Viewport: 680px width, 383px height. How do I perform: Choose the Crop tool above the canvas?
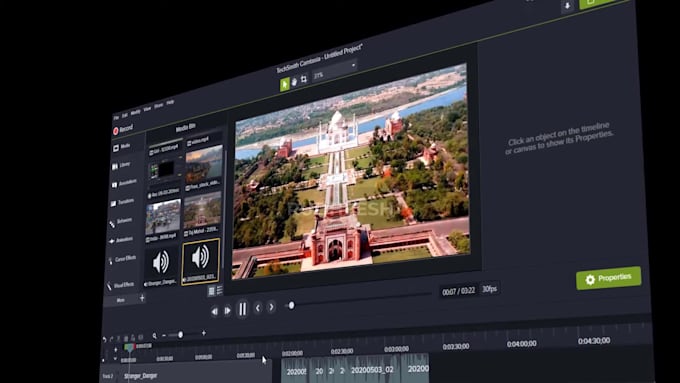(304, 79)
